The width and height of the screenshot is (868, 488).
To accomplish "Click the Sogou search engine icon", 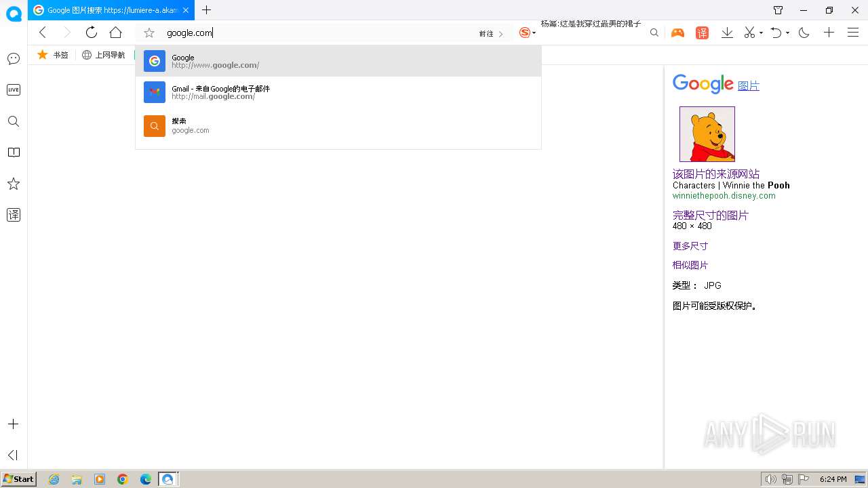I will click(x=524, y=33).
